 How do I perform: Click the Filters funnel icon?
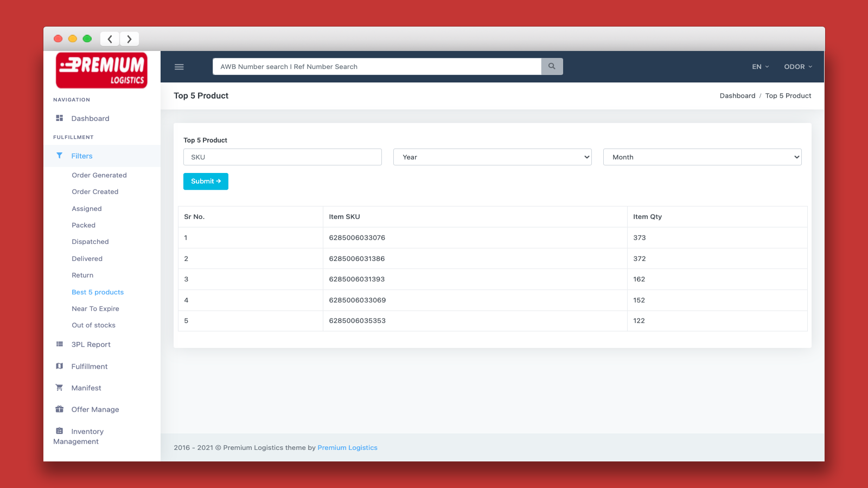pos(60,156)
